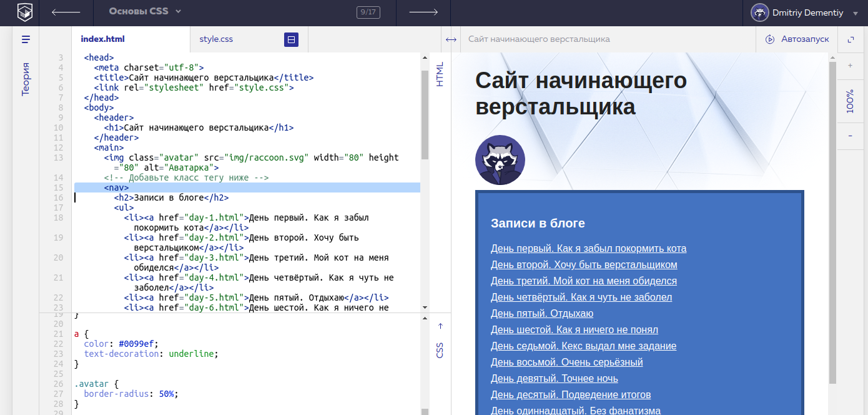
Task: Collapse the HTML editor panel label
Action: pyautogui.click(x=440, y=74)
